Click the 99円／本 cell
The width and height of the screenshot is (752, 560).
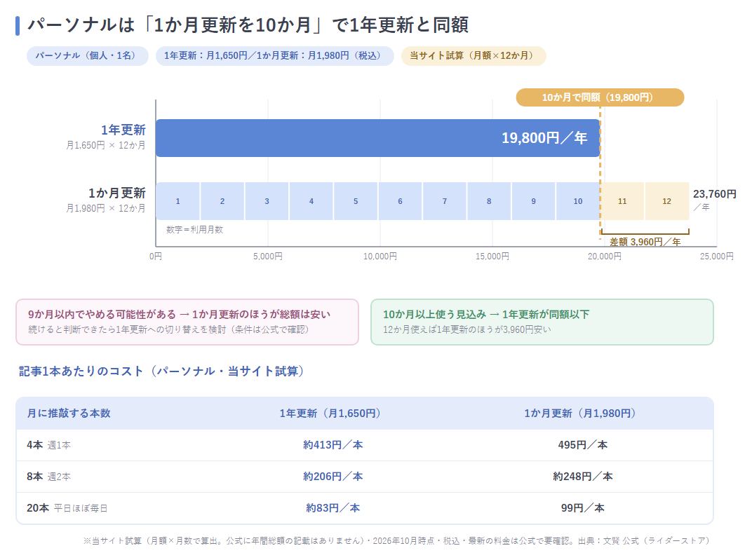pyautogui.click(x=583, y=508)
